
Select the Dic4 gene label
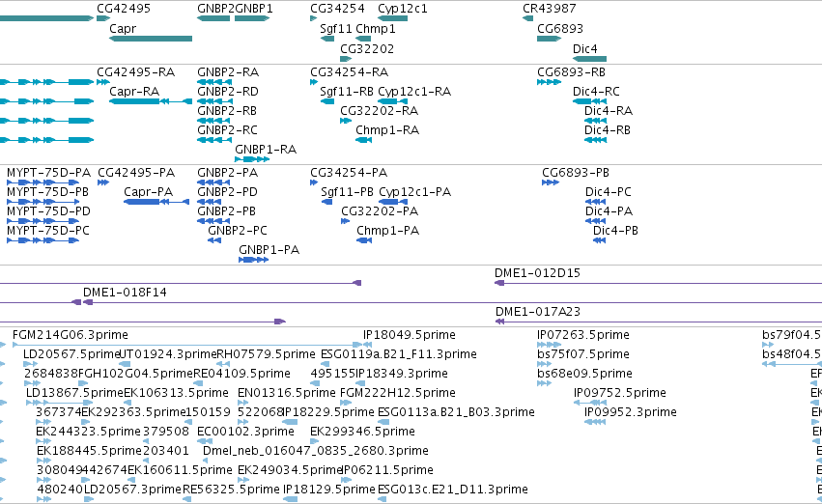click(585, 49)
